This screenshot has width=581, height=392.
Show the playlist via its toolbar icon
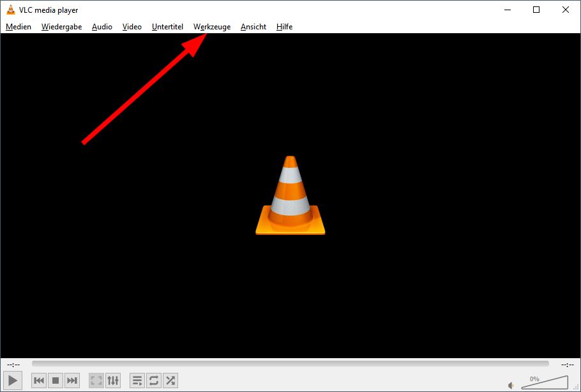tap(137, 380)
